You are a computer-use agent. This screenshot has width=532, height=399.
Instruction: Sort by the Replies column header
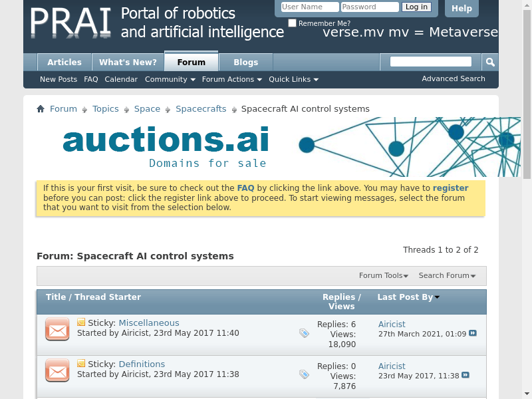click(339, 297)
